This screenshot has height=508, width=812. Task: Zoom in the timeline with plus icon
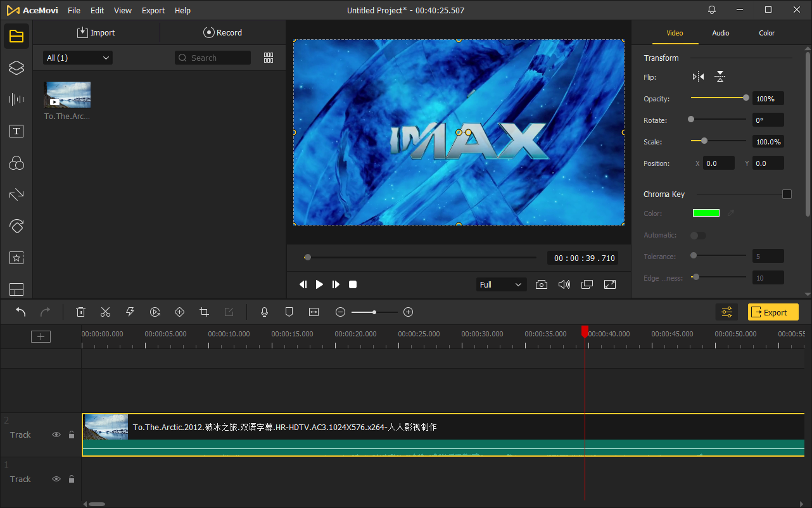[409, 312]
